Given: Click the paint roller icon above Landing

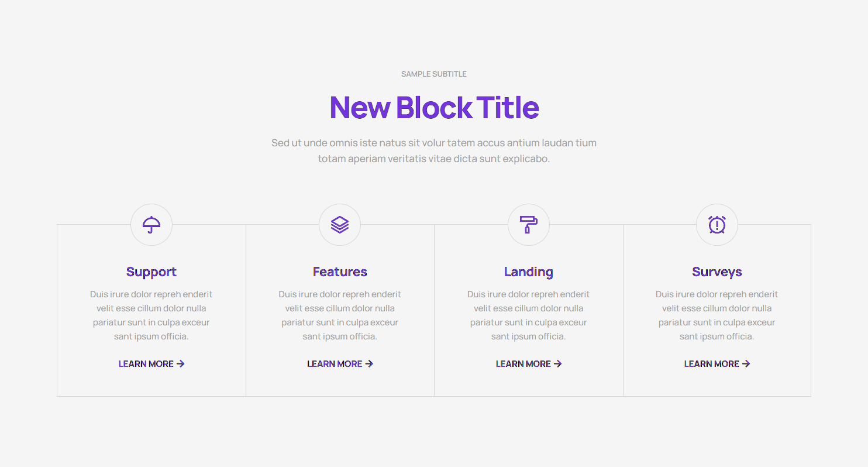Looking at the screenshot, I should 528,225.
